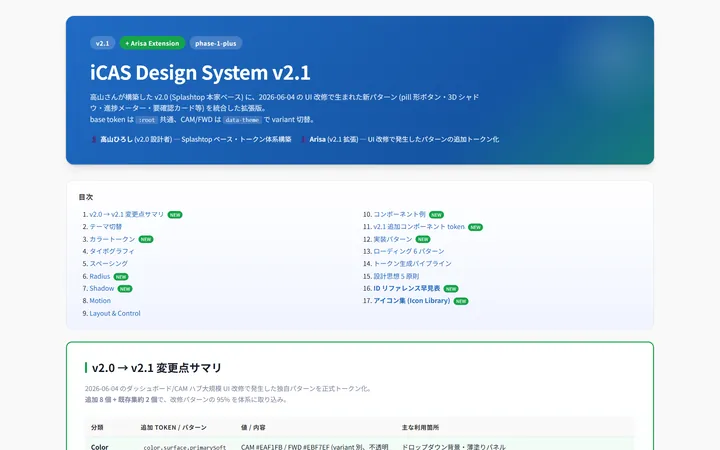Open the 設計思想 5 原則 link

coord(396,276)
